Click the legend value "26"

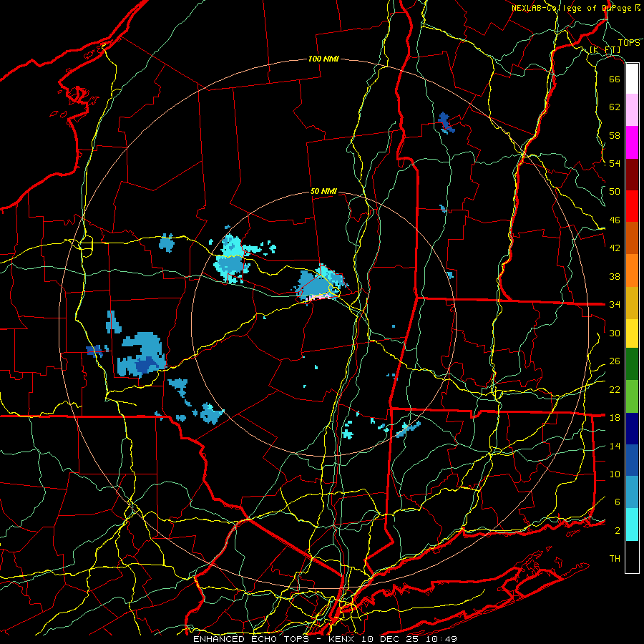[615, 361]
